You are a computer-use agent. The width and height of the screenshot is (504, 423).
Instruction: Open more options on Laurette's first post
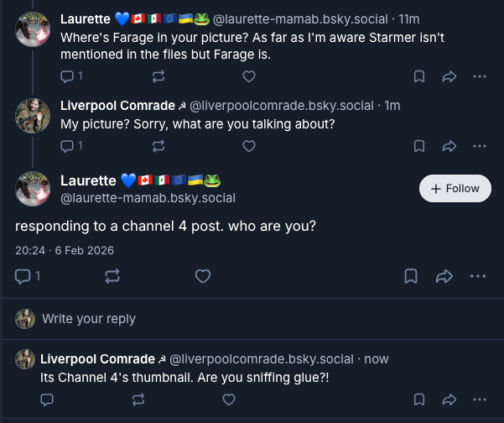point(479,76)
